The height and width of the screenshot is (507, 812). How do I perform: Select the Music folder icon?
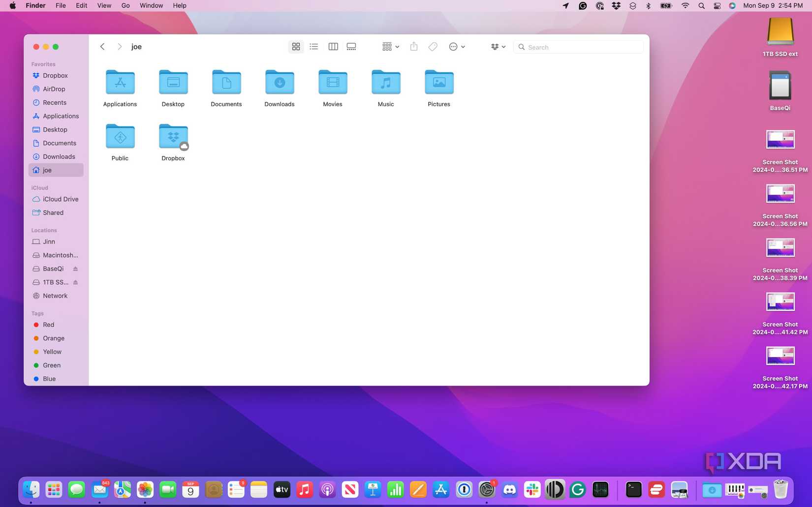(386, 82)
